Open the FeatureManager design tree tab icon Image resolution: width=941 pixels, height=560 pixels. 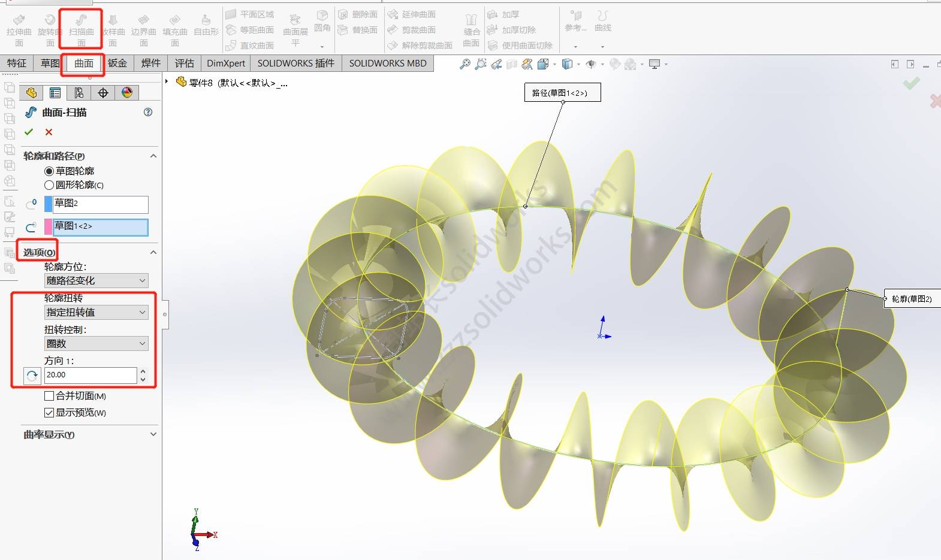point(31,93)
